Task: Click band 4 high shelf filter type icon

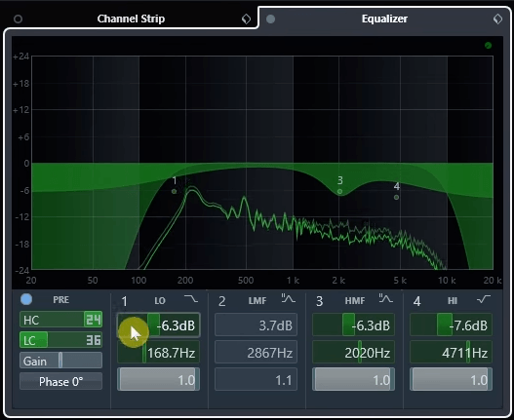Action: point(484,299)
